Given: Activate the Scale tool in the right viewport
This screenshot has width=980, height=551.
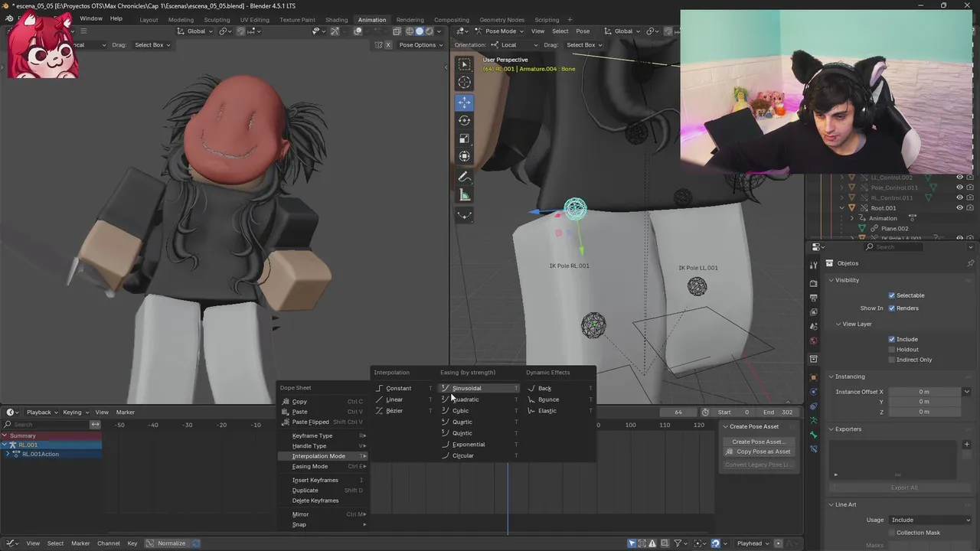Looking at the screenshot, I should tap(464, 139).
